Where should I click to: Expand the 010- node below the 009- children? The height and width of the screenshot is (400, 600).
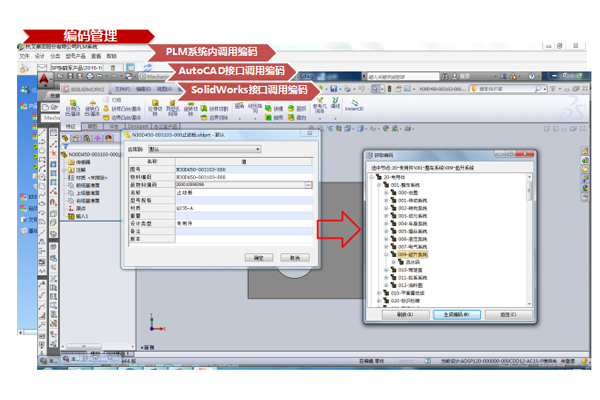coord(386,270)
